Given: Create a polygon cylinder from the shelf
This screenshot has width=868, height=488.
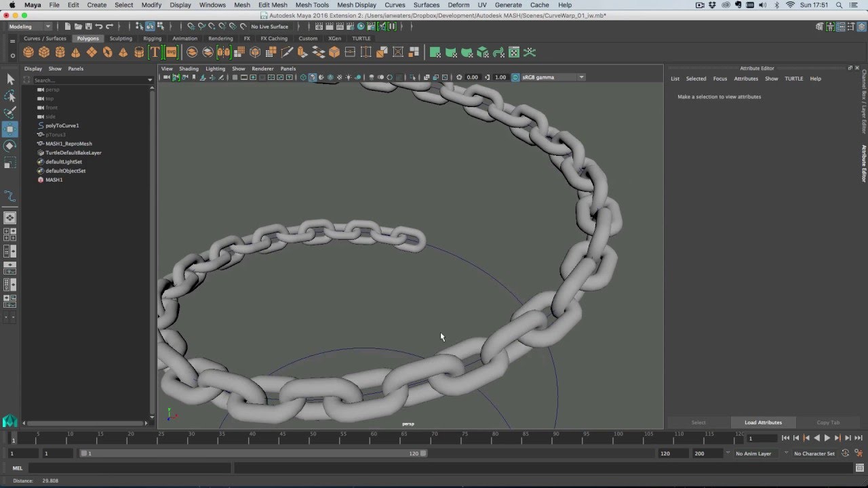Looking at the screenshot, I should (x=60, y=52).
